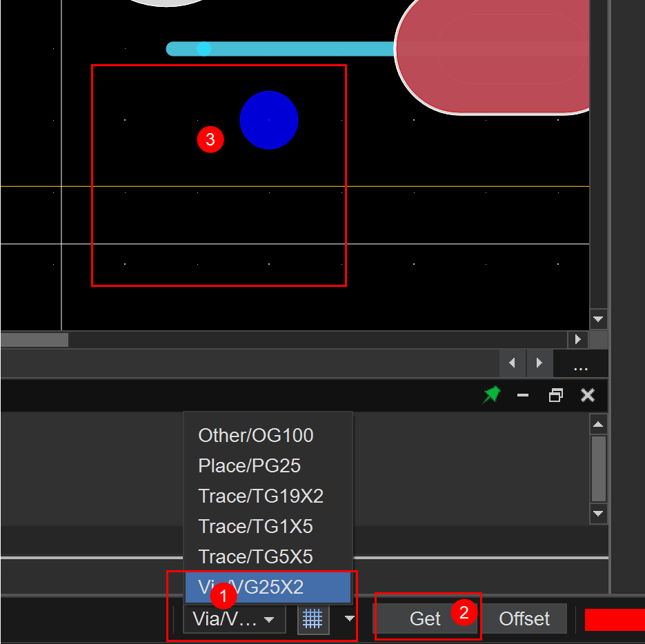Image resolution: width=645 pixels, height=644 pixels.
Task: Click the previous tab left arrow
Action: click(x=512, y=363)
